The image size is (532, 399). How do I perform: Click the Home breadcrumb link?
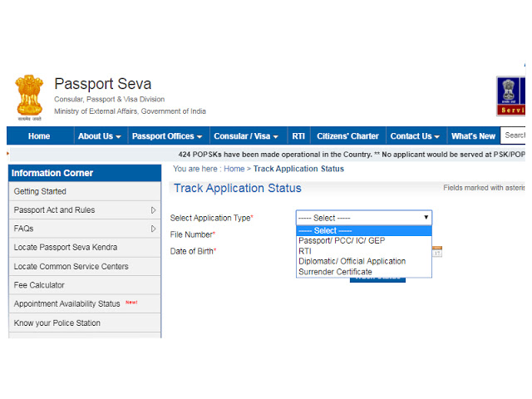click(x=234, y=169)
